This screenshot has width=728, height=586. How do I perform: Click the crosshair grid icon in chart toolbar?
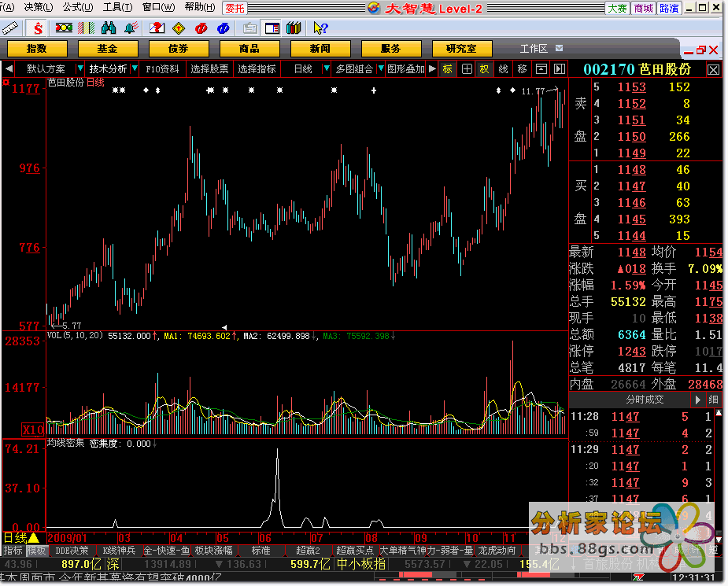coord(467,69)
